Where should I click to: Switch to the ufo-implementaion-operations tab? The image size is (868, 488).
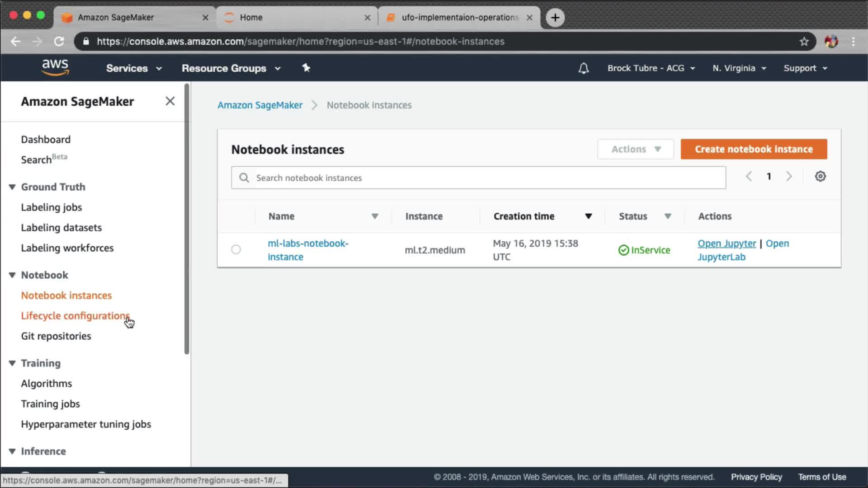point(459,18)
